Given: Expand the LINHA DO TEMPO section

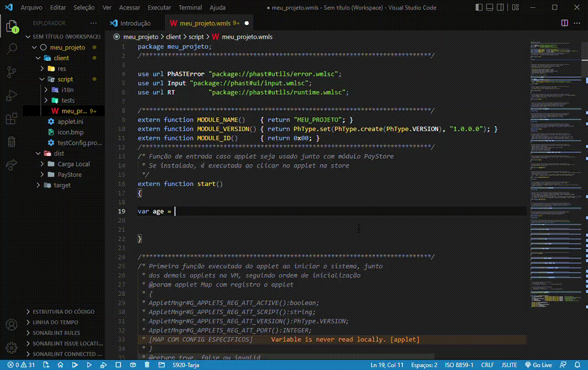Looking at the screenshot, I should [x=52, y=322].
